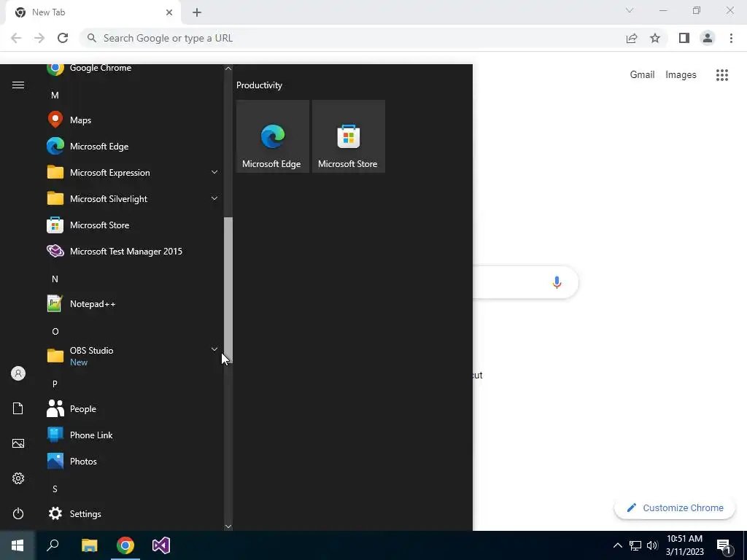The height and width of the screenshot is (560, 747).
Task: Click the Microsoft Edge tile under Productivity
Action: (x=273, y=136)
